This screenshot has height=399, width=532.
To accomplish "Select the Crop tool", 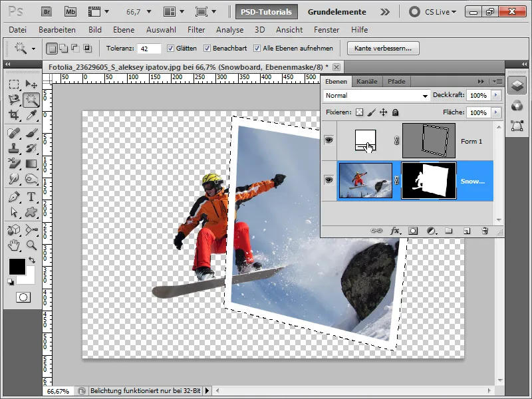I will pos(14,115).
